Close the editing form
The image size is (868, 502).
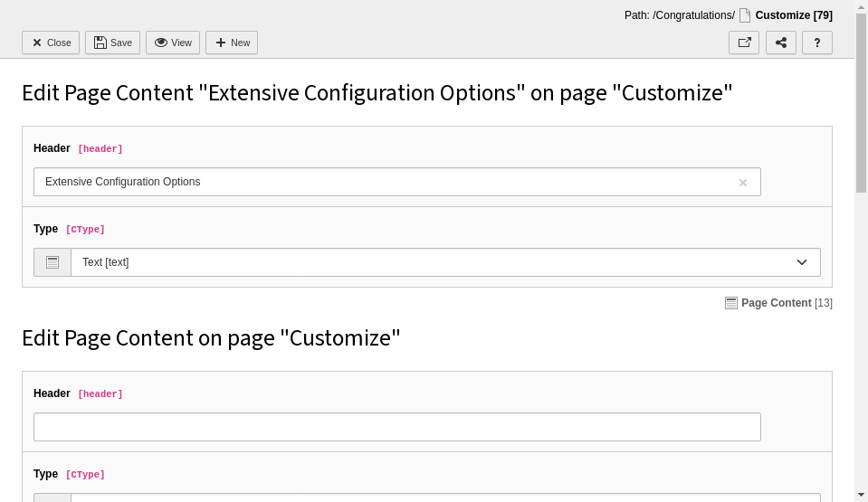[x=51, y=43]
